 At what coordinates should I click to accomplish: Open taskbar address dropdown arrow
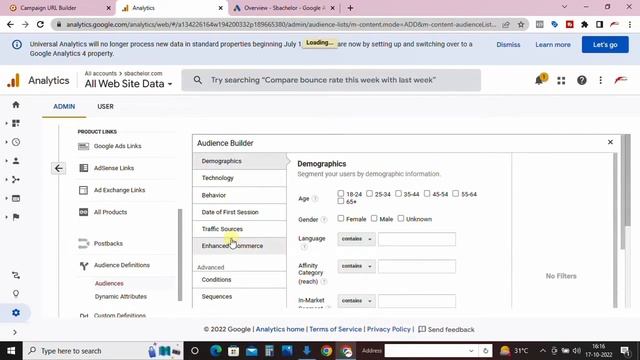(x=471, y=351)
